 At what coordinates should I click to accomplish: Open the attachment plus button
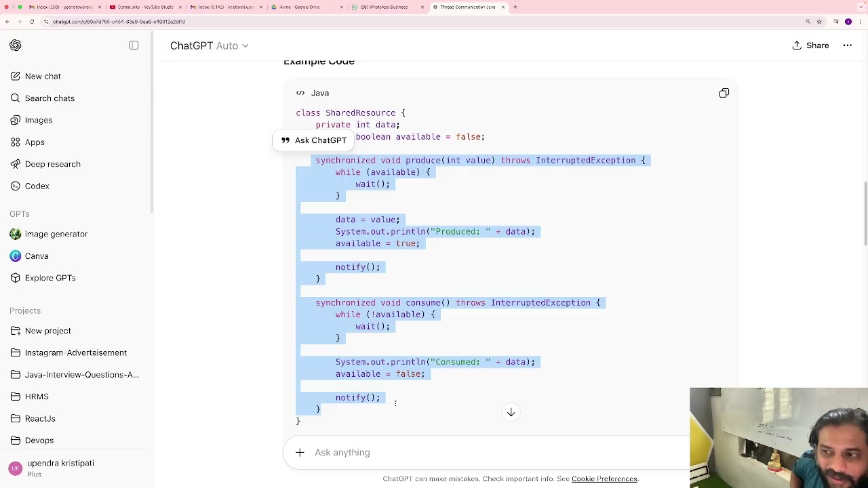300,452
